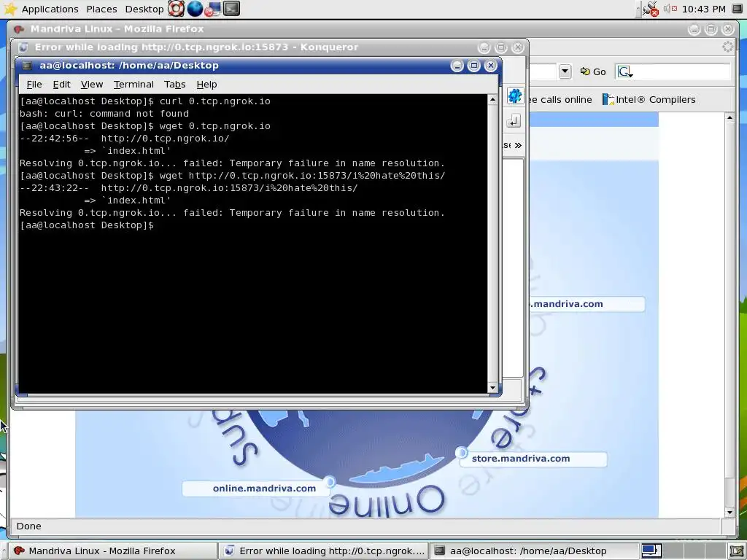Minimize the Firefox window
This screenshot has height=560, width=747.
tap(694, 29)
